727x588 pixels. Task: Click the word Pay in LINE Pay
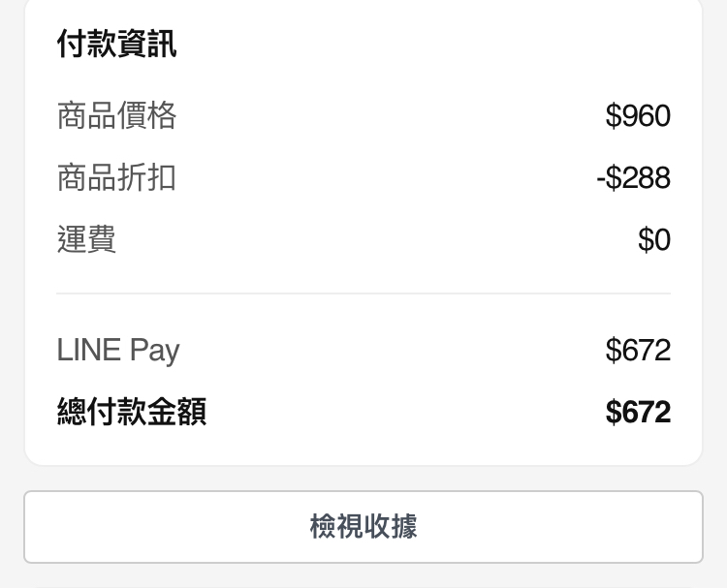[x=155, y=351]
